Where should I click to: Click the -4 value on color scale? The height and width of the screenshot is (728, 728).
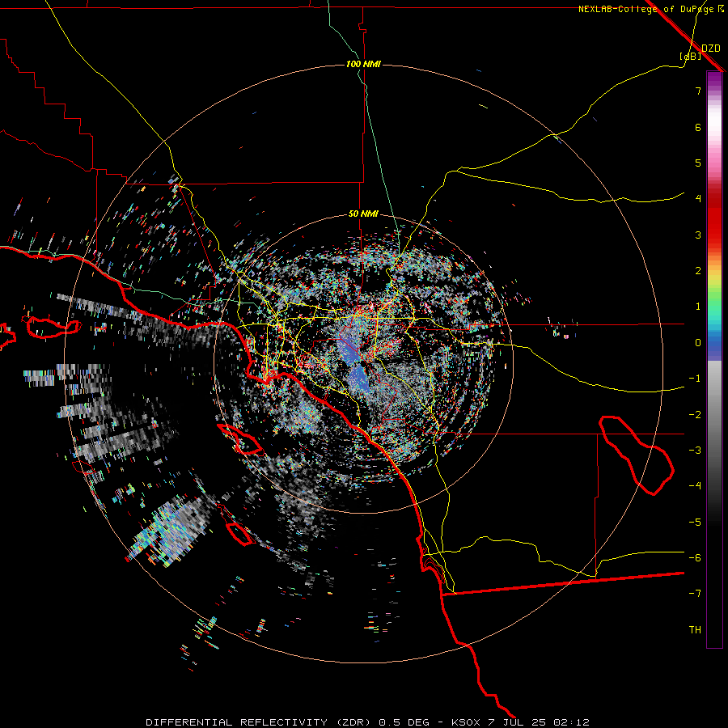point(695,486)
